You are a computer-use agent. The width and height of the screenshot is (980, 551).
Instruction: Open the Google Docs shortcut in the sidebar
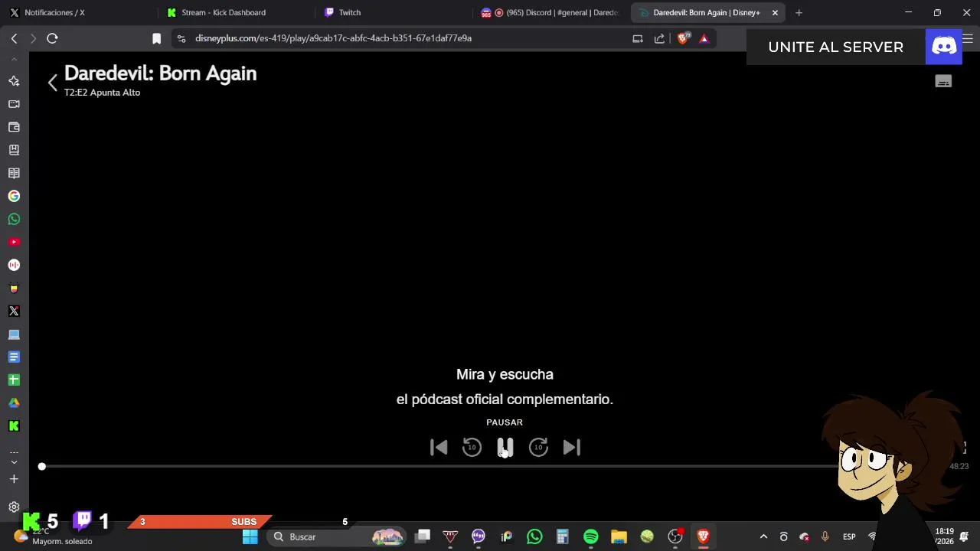point(14,357)
